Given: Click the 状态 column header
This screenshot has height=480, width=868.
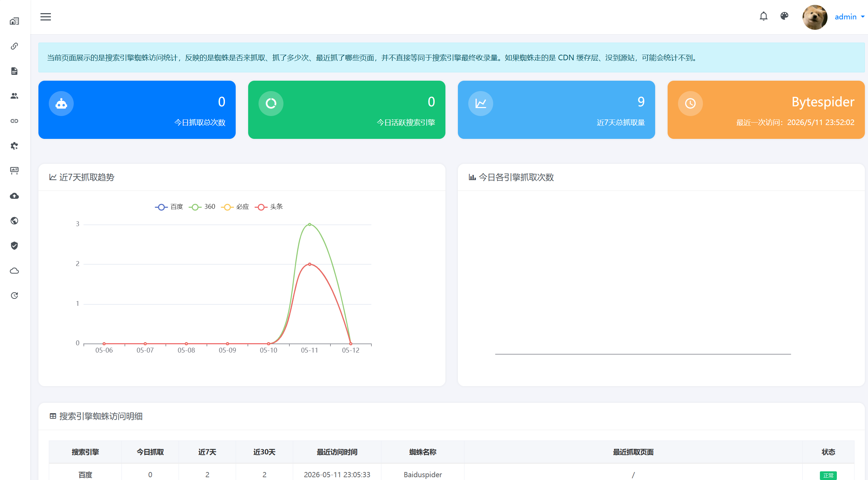Looking at the screenshot, I should click(828, 452).
